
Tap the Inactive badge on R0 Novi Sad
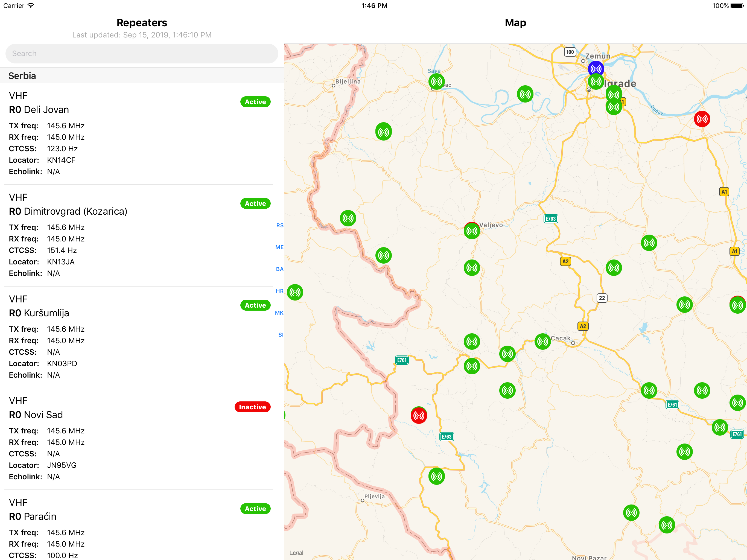[252, 407]
